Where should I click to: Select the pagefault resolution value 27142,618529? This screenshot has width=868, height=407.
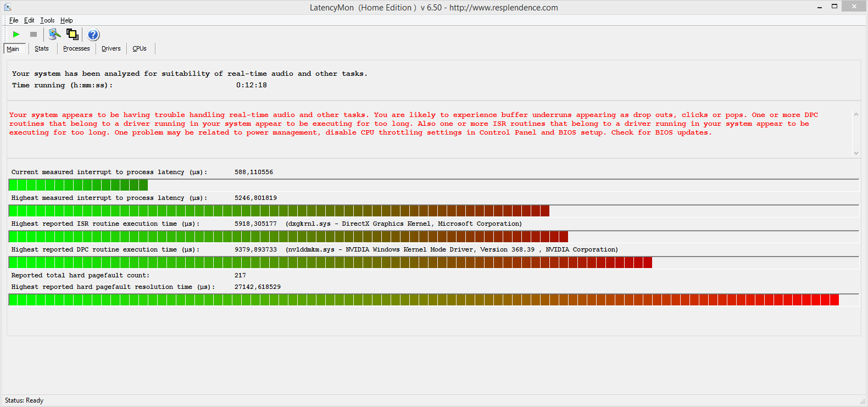258,287
